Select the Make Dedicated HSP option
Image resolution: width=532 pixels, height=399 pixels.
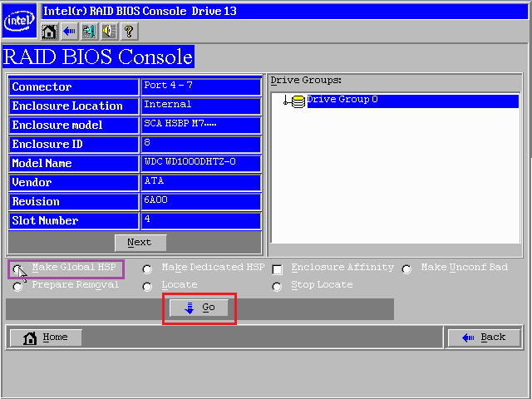click(147, 269)
